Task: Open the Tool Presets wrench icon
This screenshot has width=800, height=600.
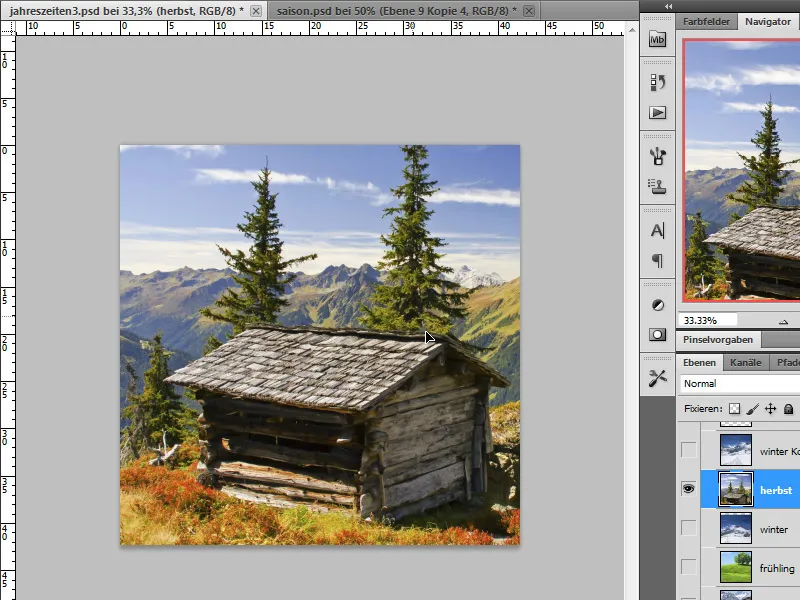Action: (657, 378)
